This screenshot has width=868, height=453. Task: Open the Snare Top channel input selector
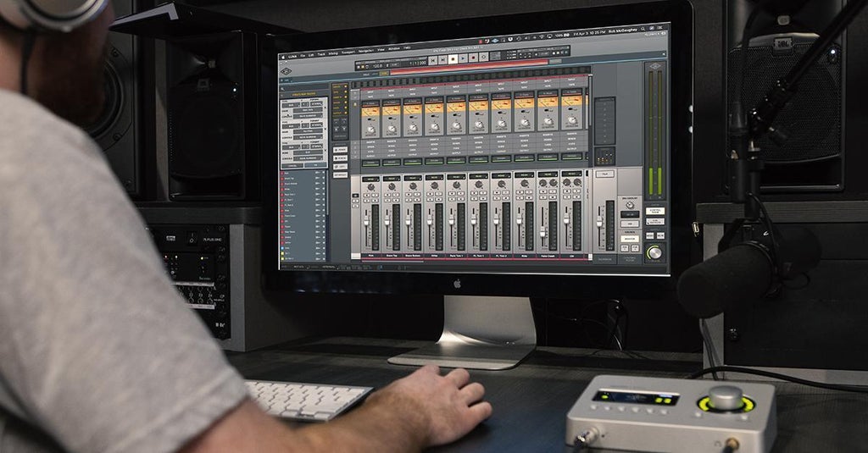[x=392, y=179]
